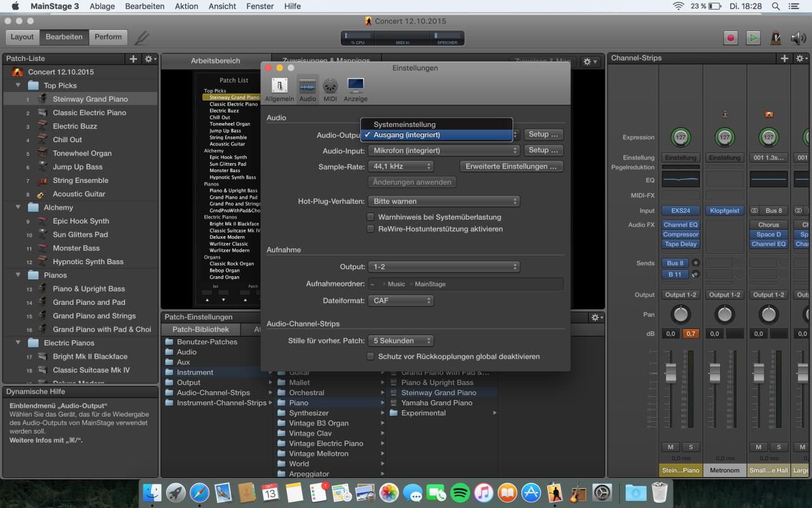The image size is (812, 508).
Task: Click the Steinway Piano expression knob
Action: 681,137
